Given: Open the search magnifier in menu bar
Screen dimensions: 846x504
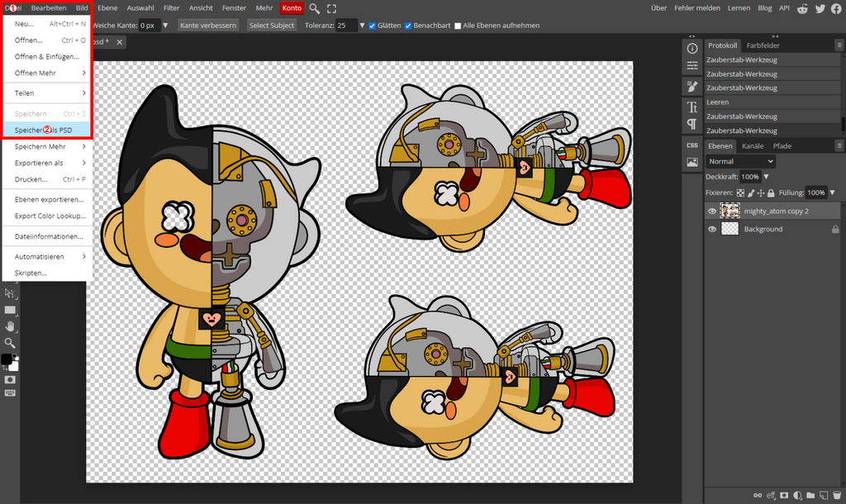Looking at the screenshot, I should tap(315, 8).
